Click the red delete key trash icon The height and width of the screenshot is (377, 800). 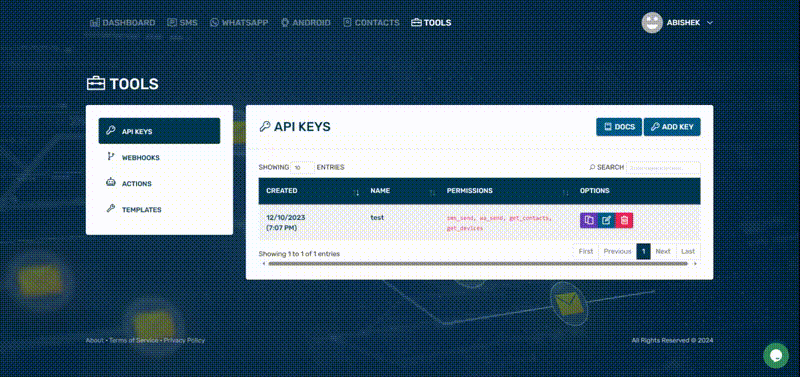pos(624,220)
